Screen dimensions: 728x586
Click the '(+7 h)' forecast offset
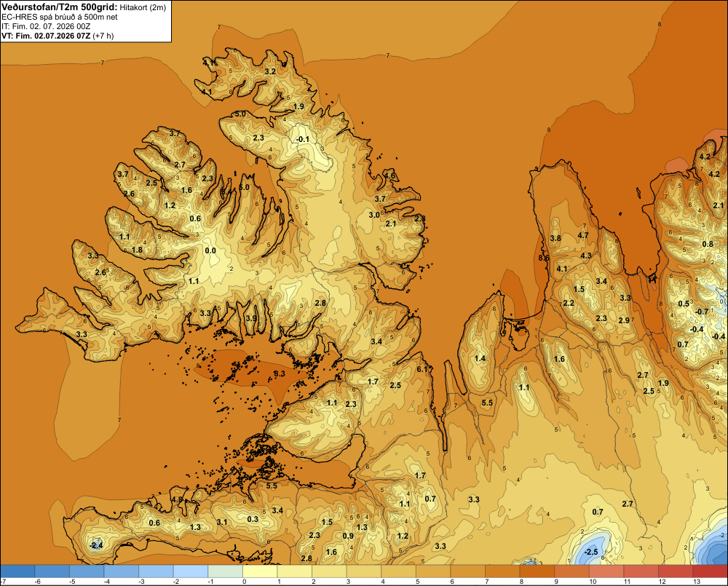point(103,36)
